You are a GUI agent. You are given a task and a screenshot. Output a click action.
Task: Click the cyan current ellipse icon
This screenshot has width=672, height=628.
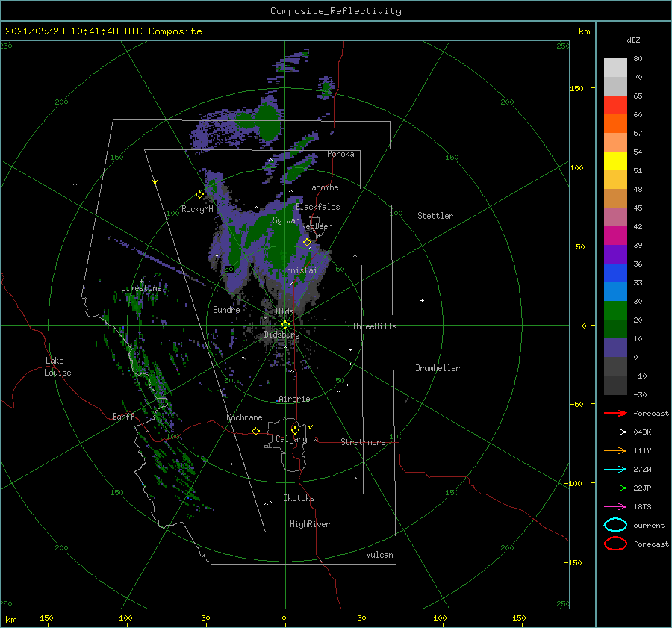coord(615,525)
